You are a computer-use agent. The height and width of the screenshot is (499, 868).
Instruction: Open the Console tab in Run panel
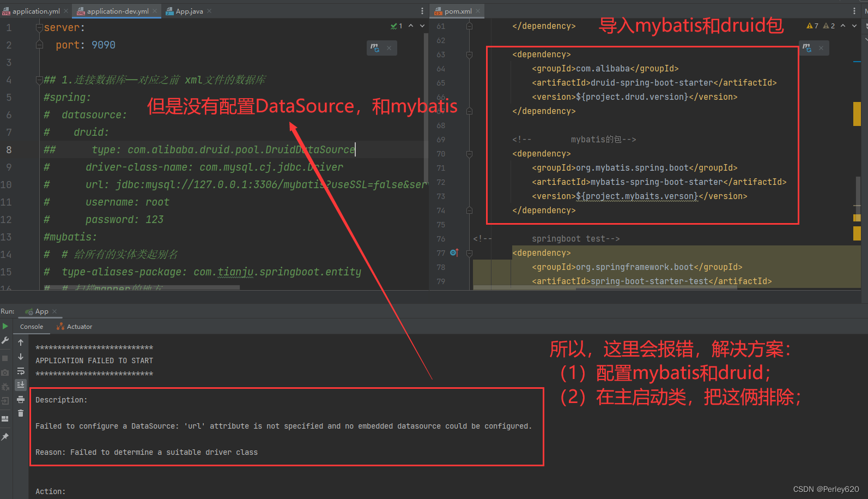click(32, 327)
